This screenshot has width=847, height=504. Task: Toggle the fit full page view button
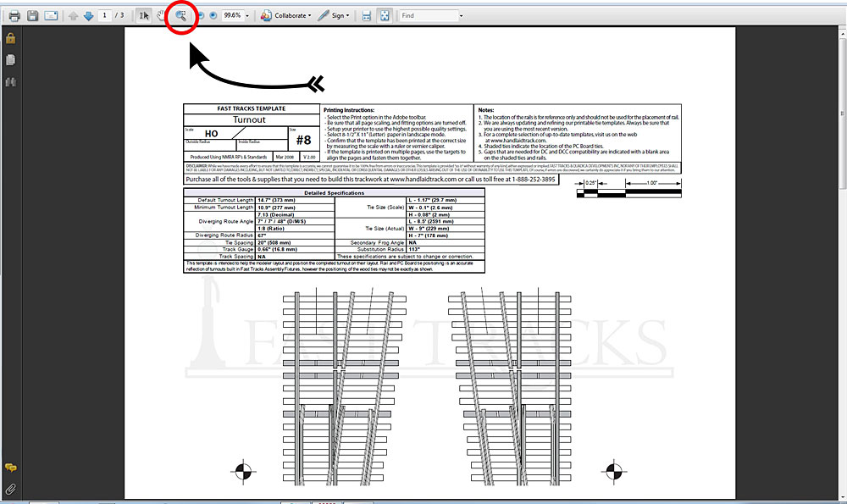384,16
